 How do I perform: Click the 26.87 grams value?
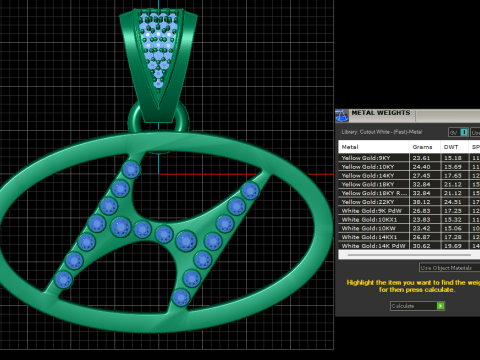pos(421,237)
